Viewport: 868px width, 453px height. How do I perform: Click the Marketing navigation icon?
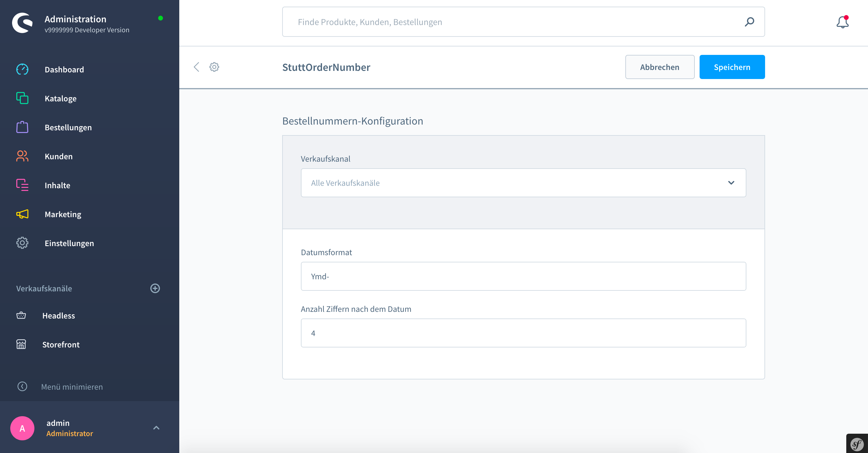pos(22,214)
